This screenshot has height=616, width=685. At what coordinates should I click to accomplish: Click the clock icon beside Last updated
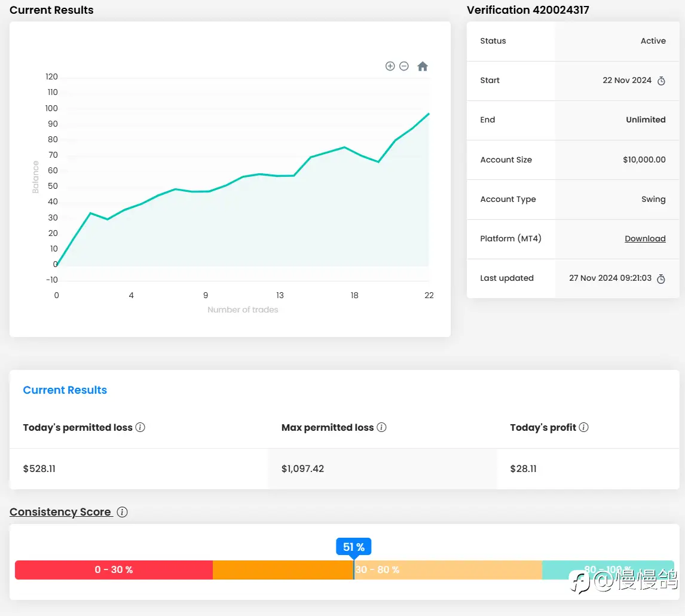pos(661,279)
